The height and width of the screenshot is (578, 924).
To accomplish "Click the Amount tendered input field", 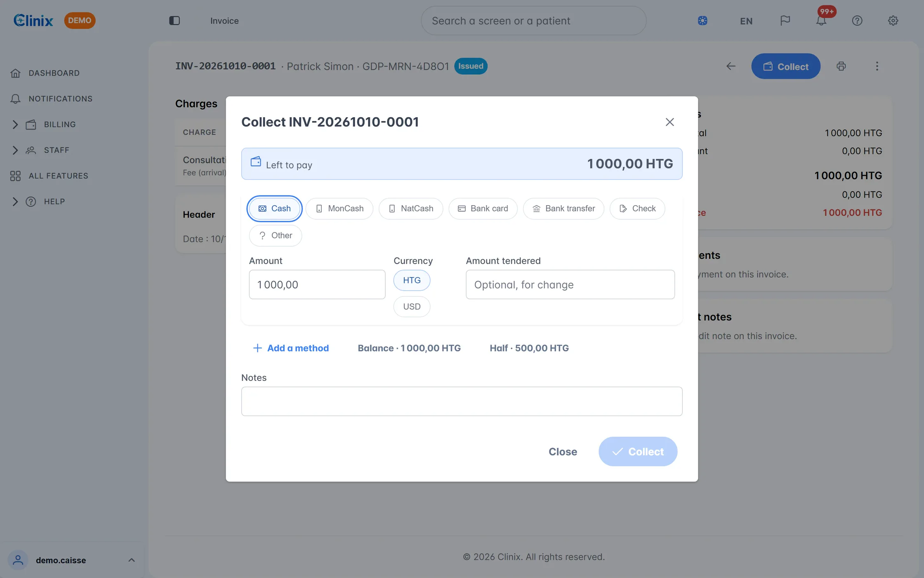I will point(570,284).
